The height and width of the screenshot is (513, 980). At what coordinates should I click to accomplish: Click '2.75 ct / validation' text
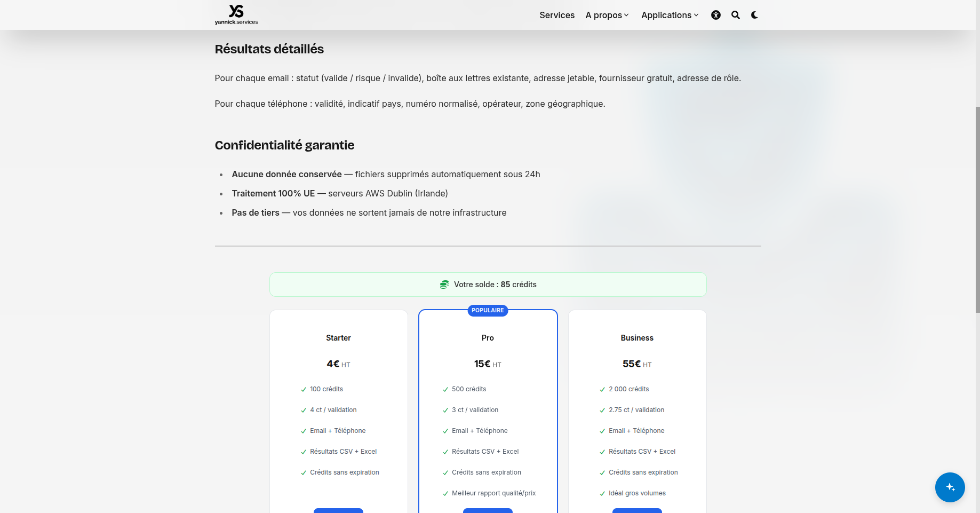pos(636,410)
